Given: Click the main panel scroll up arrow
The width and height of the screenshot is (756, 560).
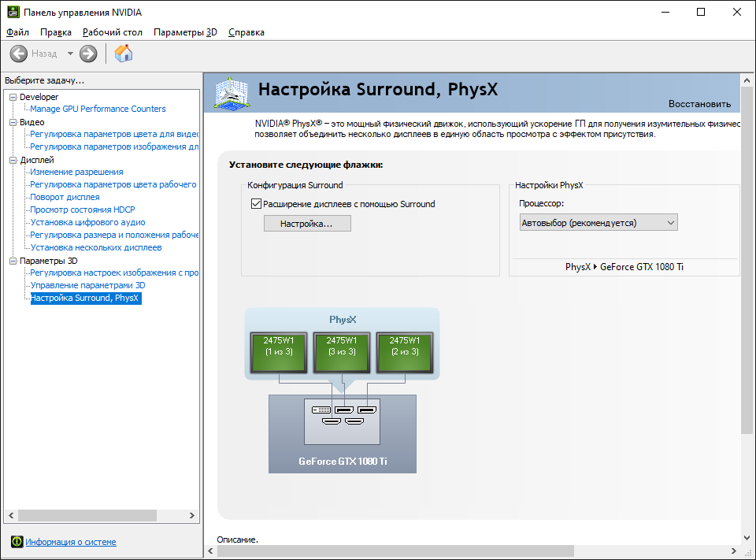Looking at the screenshot, I should coord(747,80).
